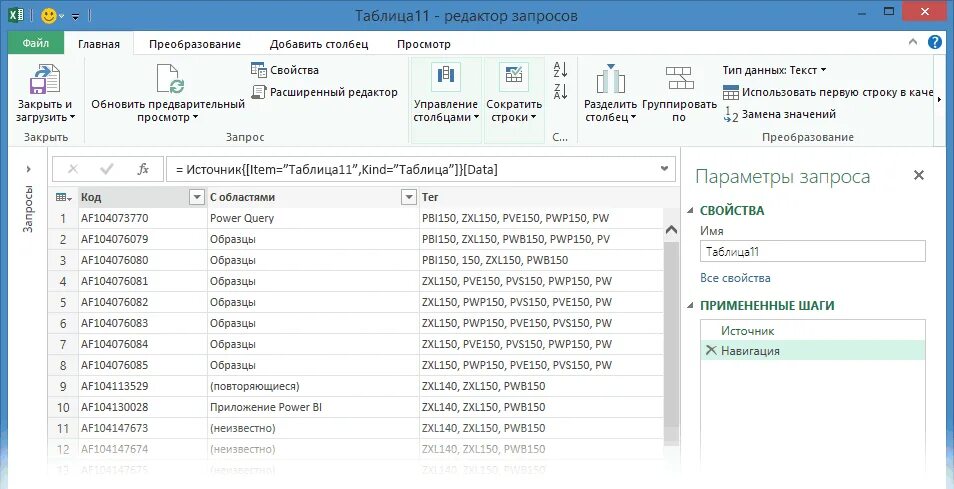Screen dimensions: 954x489
Task: Open the Просмотр tab
Action: 424,44
